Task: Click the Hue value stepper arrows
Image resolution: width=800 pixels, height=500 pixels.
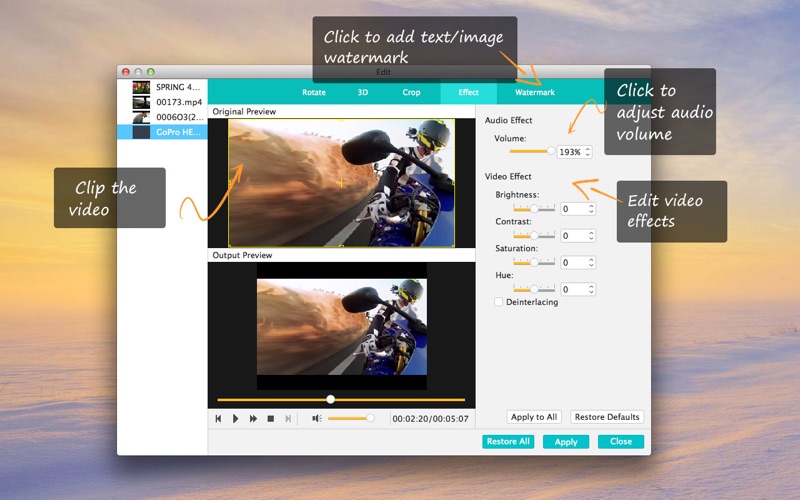Action: pyautogui.click(x=591, y=289)
